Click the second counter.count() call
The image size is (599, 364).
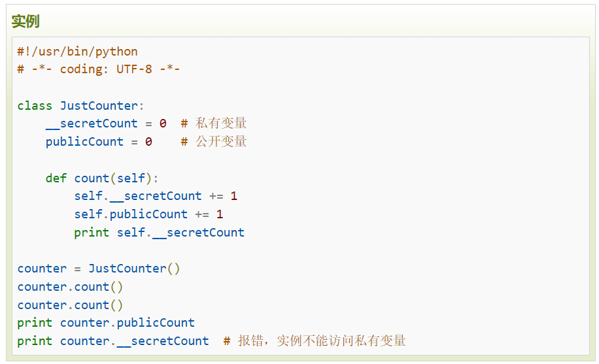(x=71, y=305)
